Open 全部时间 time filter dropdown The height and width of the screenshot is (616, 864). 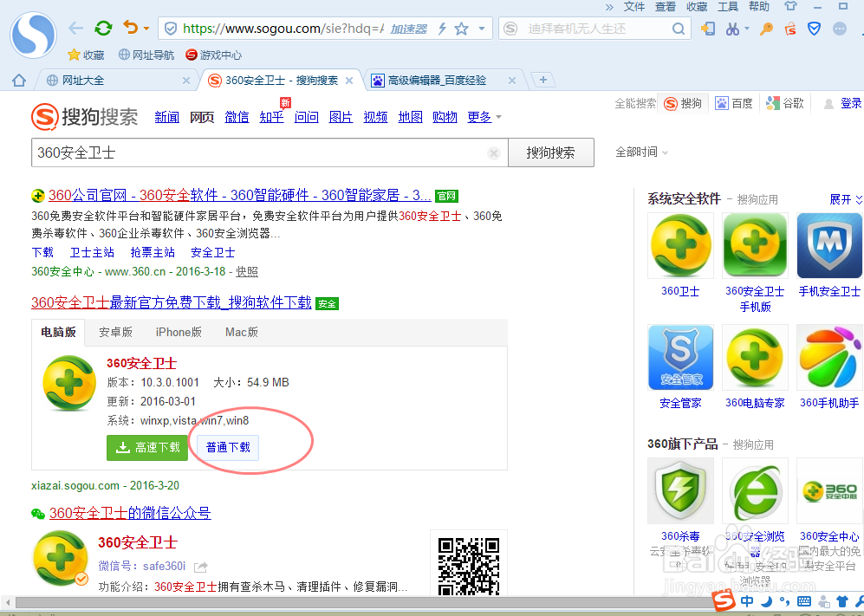tap(642, 152)
